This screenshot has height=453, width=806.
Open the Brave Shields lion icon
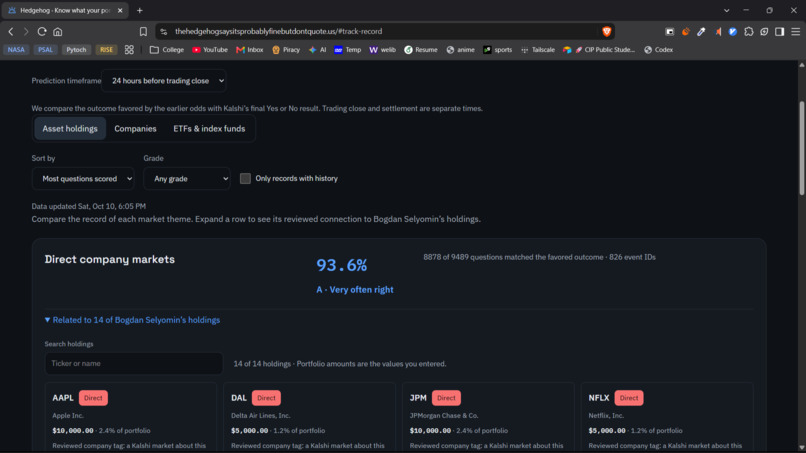click(x=607, y=31)
